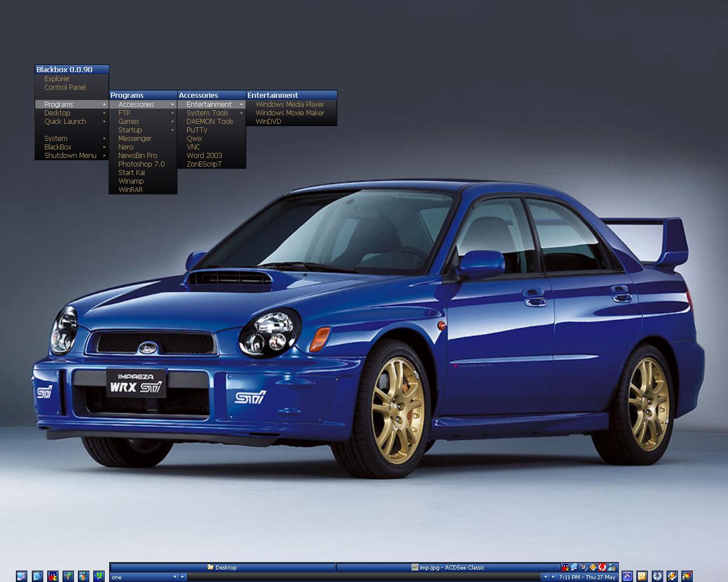Select Start Kai in Programs menu
728x582 pixels.
[x=143, y=173]
